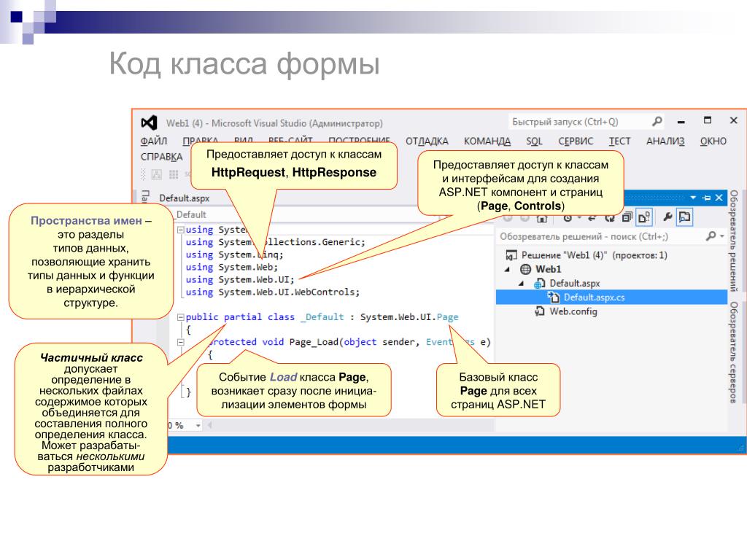Click Sync with Active Document arrows icon
747x560 pixels.
point(592,217)
